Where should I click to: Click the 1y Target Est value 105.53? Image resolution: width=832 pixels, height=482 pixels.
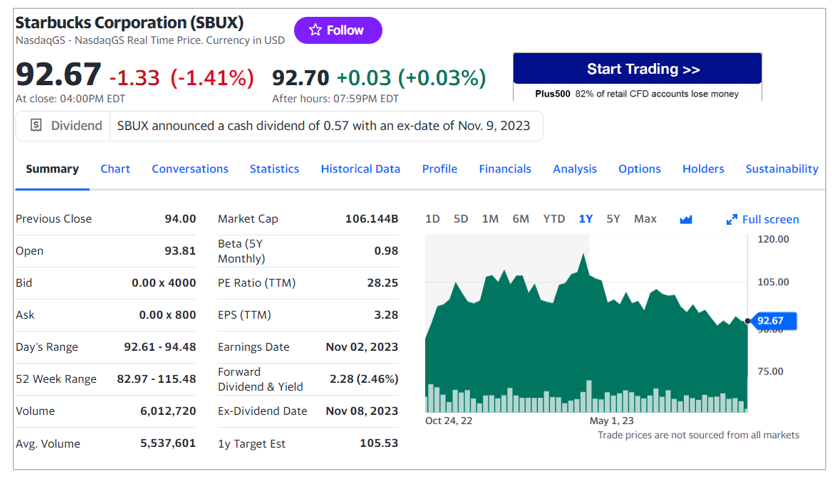[379, 443]
